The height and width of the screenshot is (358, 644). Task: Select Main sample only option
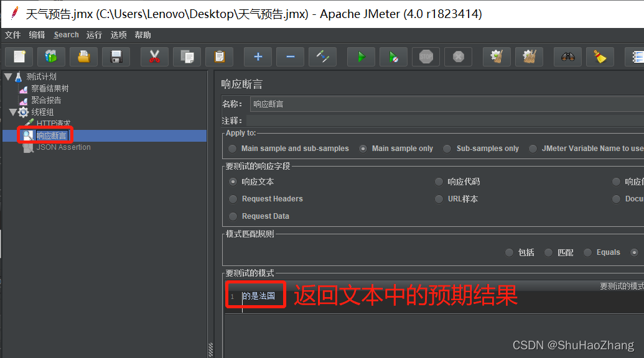[x=396, y=149]
